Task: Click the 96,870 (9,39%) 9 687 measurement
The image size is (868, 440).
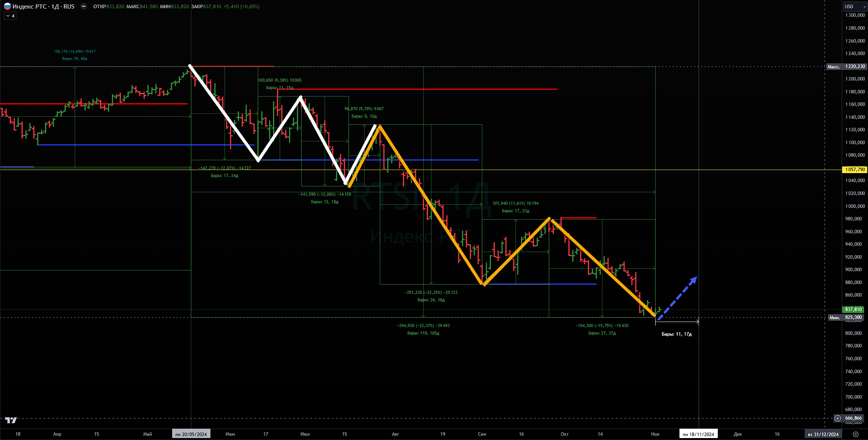Action: pyautogui.click(x=364, y=109)
